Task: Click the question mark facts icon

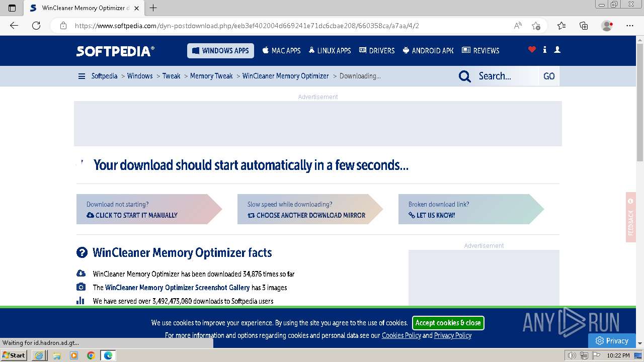Action: [x=82, y=252]
